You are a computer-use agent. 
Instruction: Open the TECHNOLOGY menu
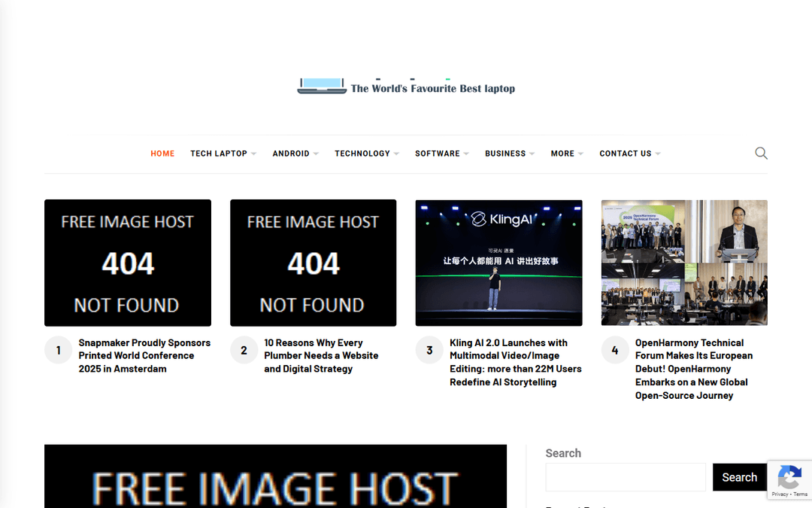pos(362,154)
